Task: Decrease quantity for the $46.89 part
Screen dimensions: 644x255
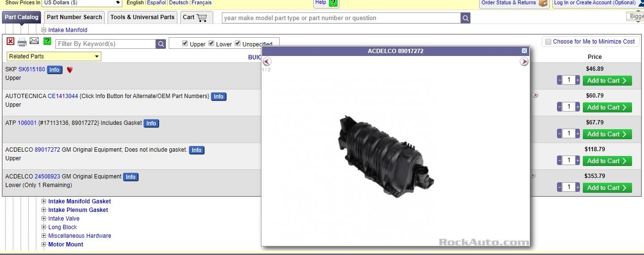Action: (559, 80)
